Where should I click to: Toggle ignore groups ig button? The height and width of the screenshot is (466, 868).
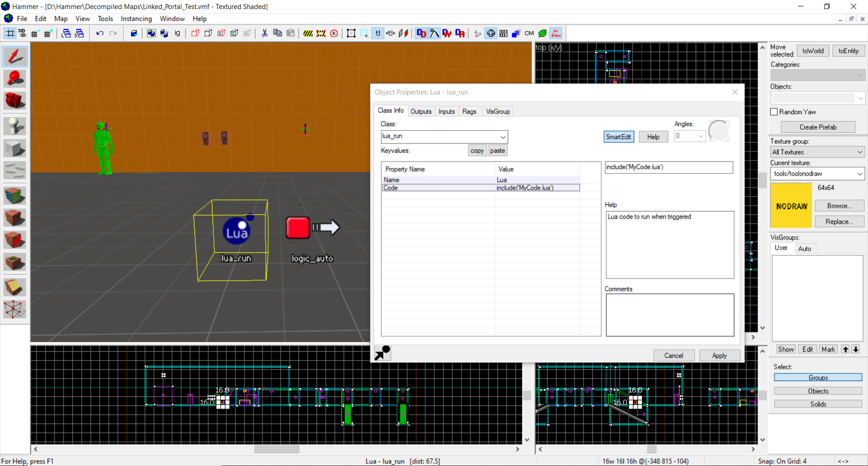point(177,33)
